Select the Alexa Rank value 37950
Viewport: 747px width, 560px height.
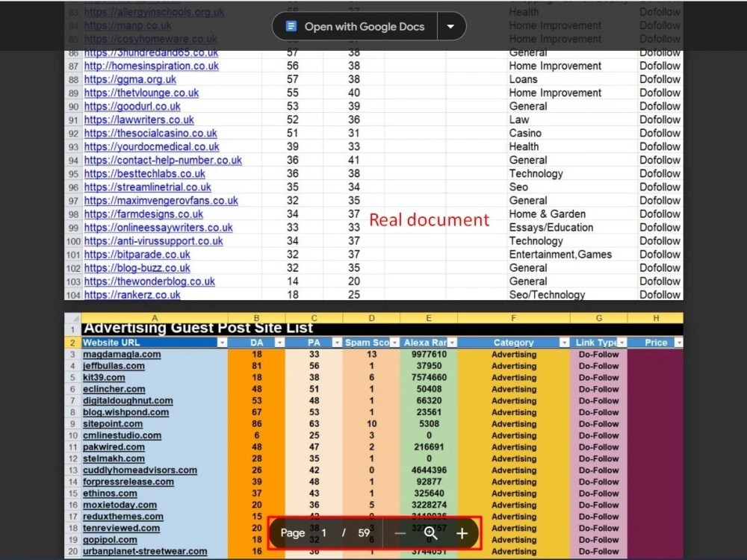[x=429, y=366]
